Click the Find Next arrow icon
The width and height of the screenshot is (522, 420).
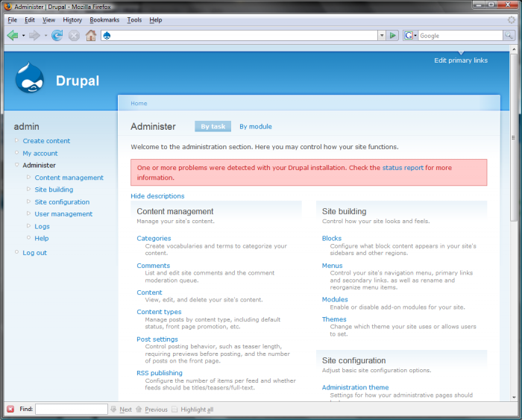click(113, 409)
